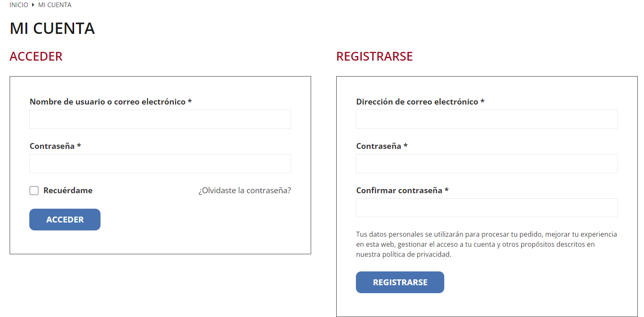Click the Recuérdame label text
This screenshot has width=644, height=317.
point(68,191)
